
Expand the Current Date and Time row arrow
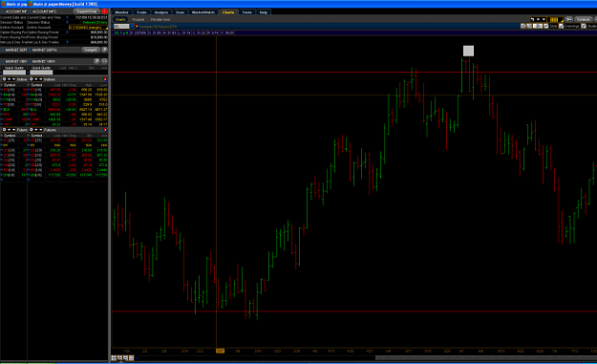click(x=68, y=17)
